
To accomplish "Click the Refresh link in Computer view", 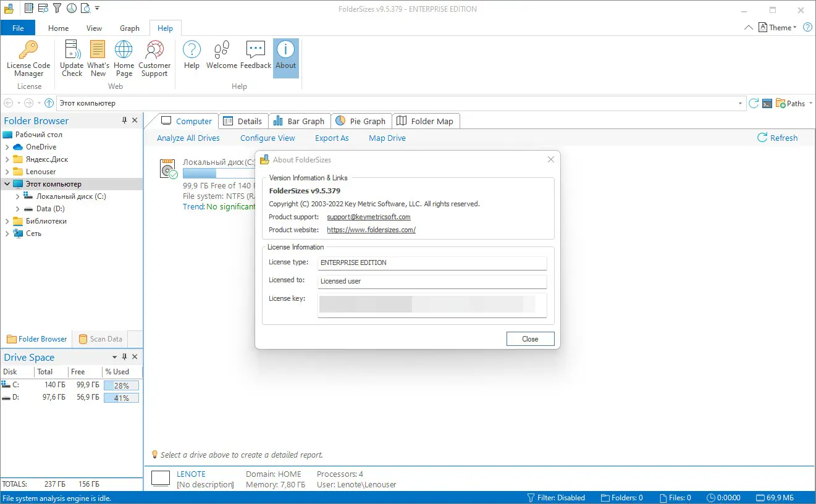I will click(x=778, y=138).
